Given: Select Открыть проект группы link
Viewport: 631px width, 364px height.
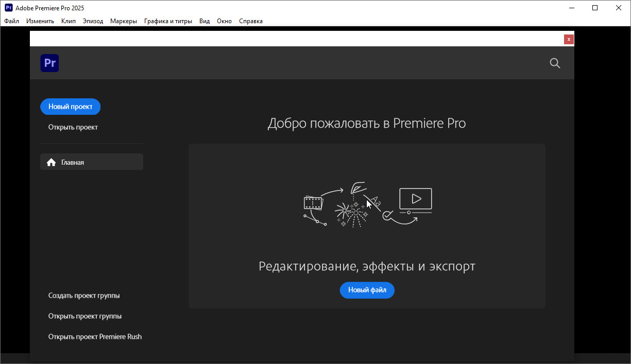Looking at the screenshot, I should point(85,316).
